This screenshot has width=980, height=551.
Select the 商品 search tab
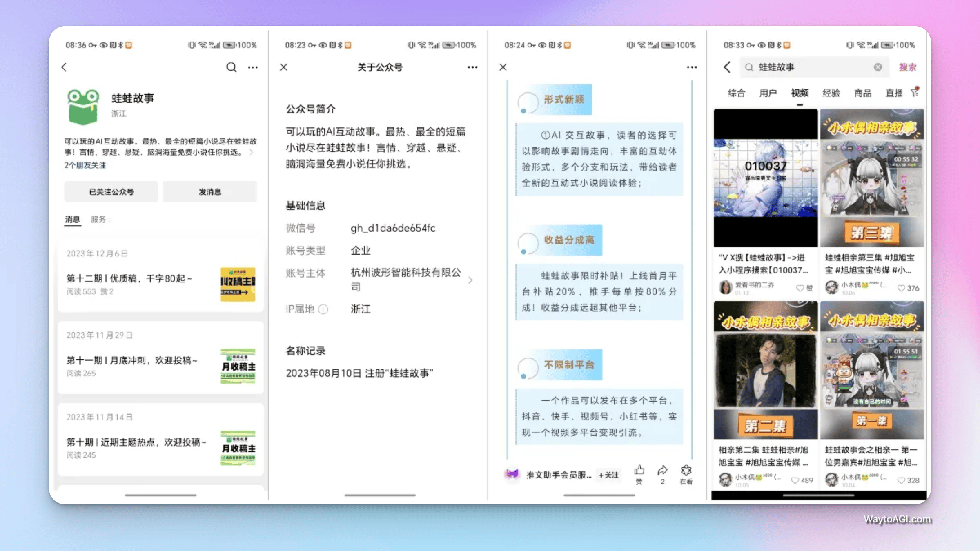click(x=863, y=93)
